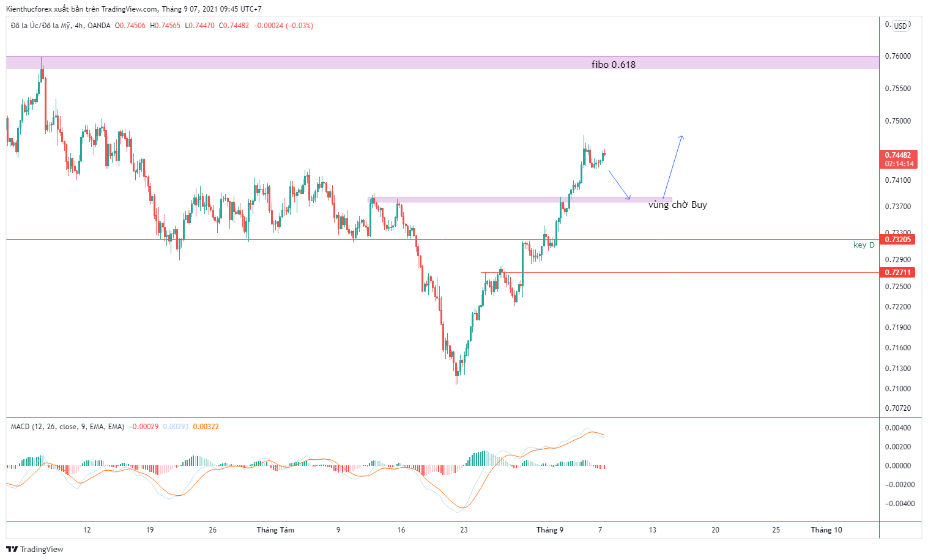Click the 0.00400 MACD axis label
Viewport: 928px width, 560px height.
tap(897, 428)
